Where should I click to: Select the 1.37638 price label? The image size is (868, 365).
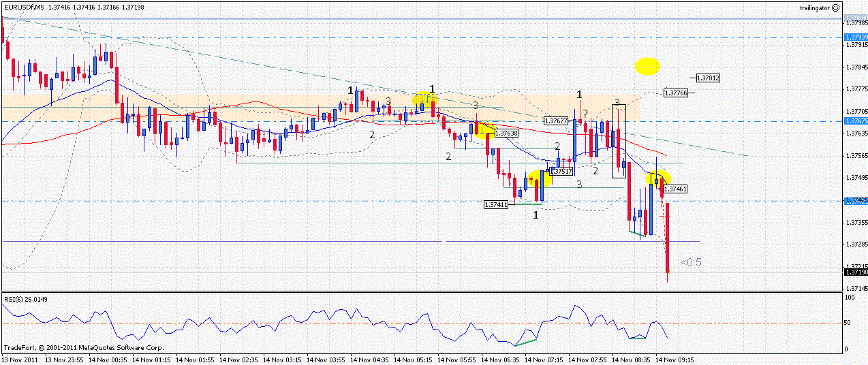tap(506, 133)
